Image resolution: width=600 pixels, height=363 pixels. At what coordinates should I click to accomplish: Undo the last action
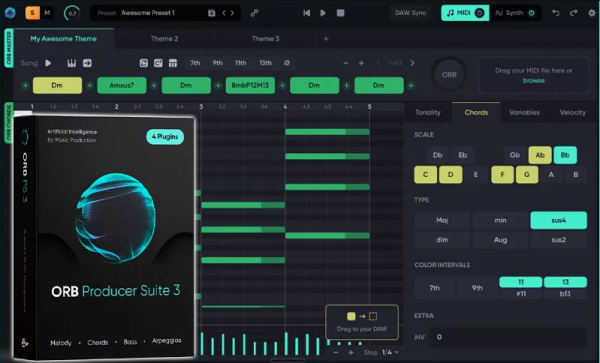(556, 13)
